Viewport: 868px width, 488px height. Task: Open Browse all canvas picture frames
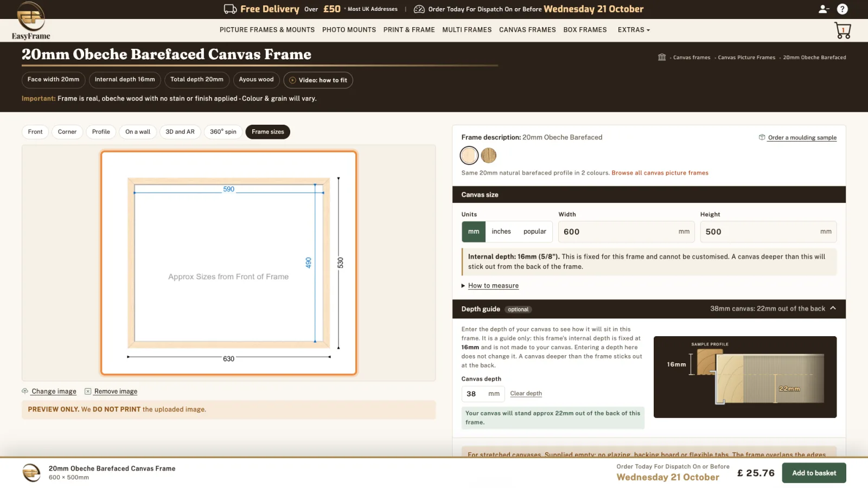(660, 173)
